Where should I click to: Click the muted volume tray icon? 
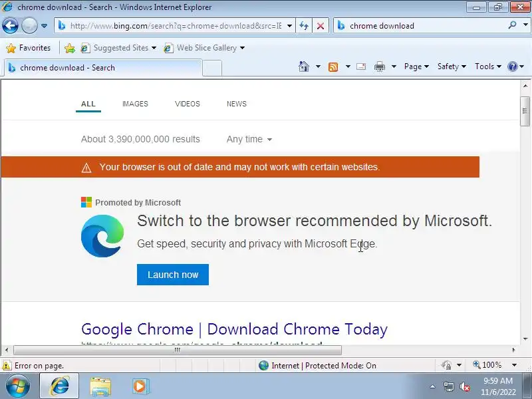click(464, 386)
